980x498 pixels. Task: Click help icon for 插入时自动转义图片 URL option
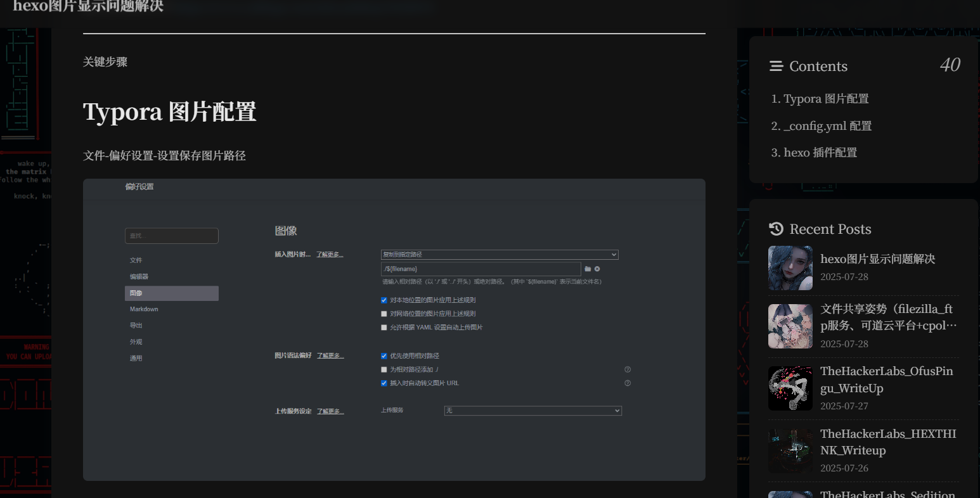click(x=628, y=383)
